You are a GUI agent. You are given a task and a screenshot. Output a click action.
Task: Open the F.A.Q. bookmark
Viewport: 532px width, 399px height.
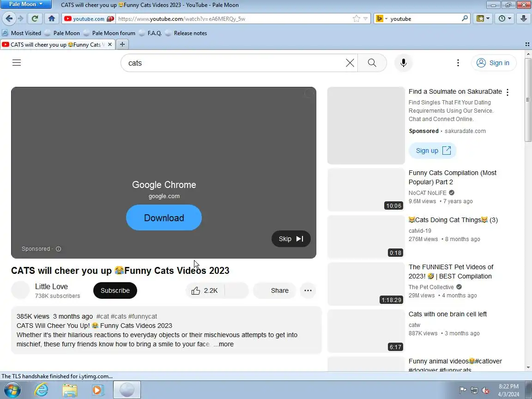[x=151, y=33]
